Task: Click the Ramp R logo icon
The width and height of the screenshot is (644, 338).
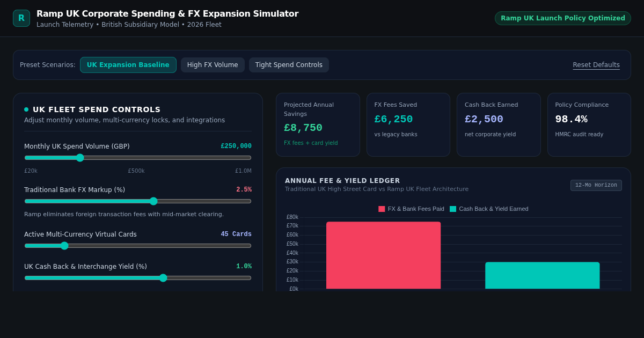Action: (21, 18)
